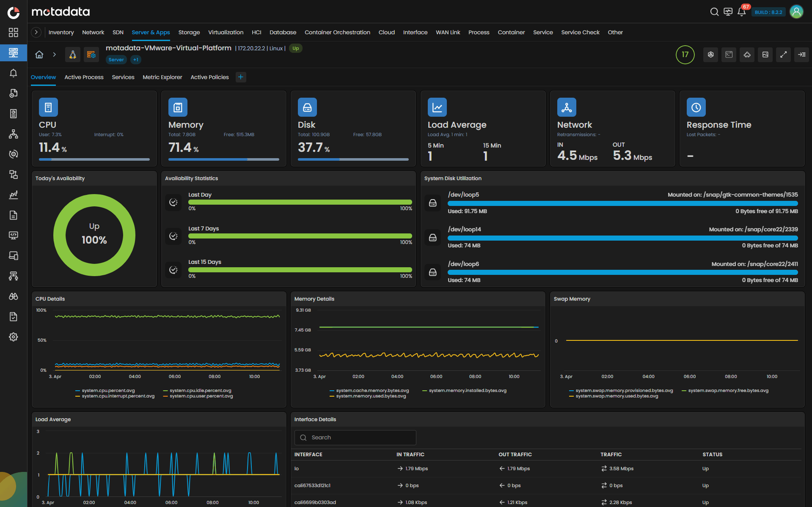Open the alerts bell icon in sidebar
The height and width of the screenshot is (507, 812).
(14, 73)
